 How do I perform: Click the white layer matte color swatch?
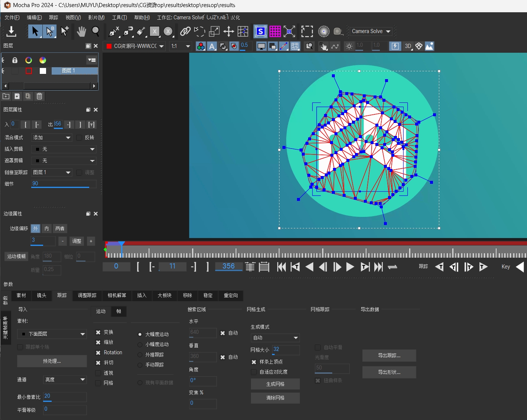[43, 71]
